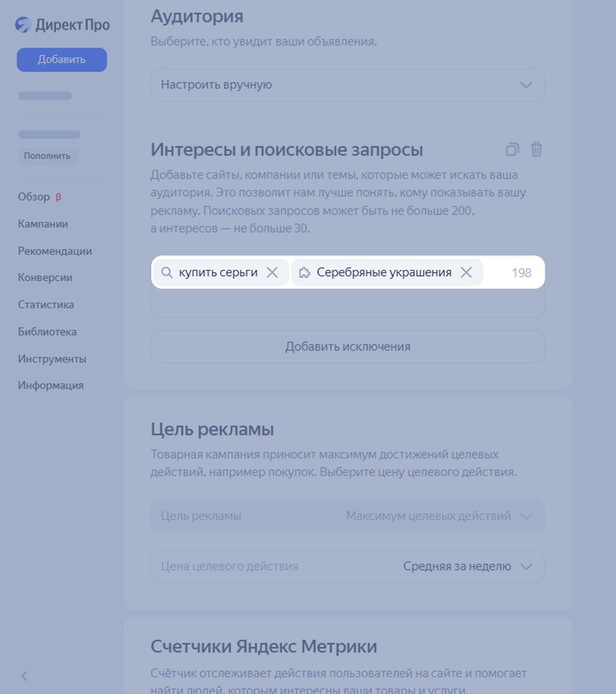Remove the 'Серебряные украшения' interest tag
The height and width of the screenshot is (694, 616).
[466, 272]
